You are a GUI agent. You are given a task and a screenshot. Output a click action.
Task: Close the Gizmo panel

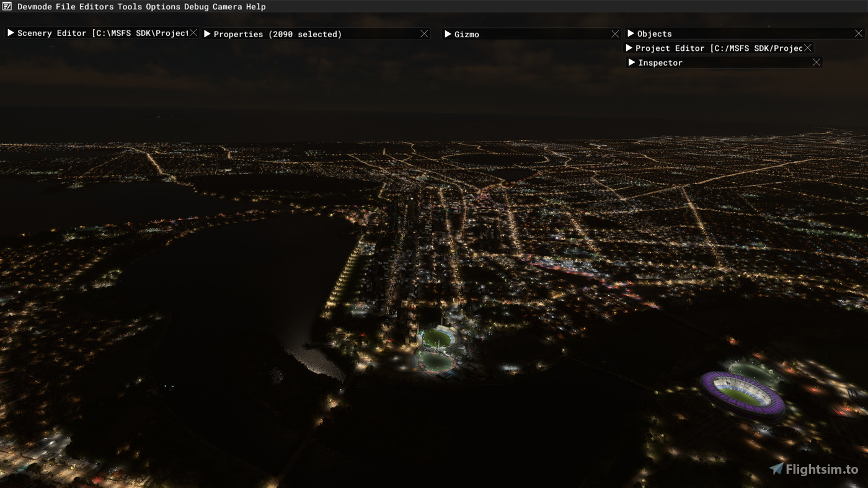coord(614,33)
